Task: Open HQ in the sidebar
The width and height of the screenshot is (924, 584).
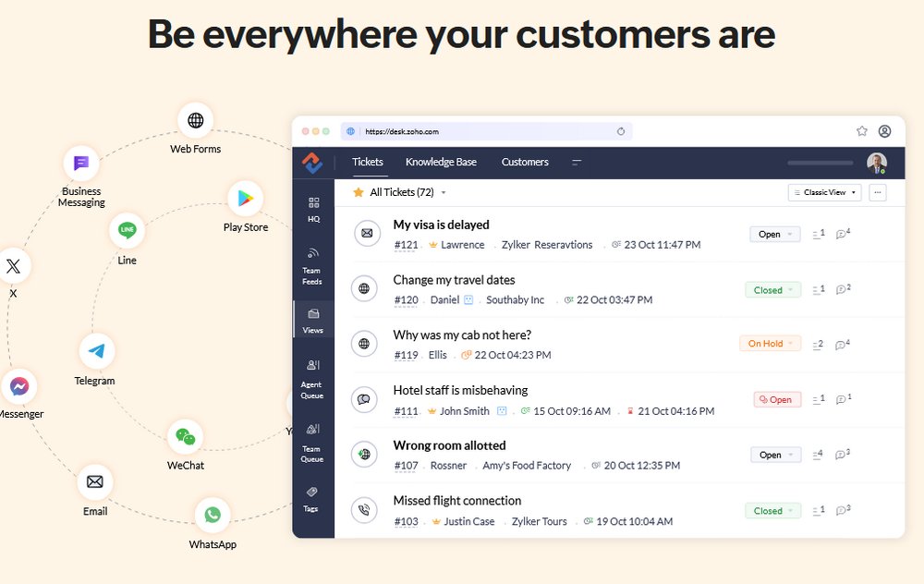Action: coord(313,210)
